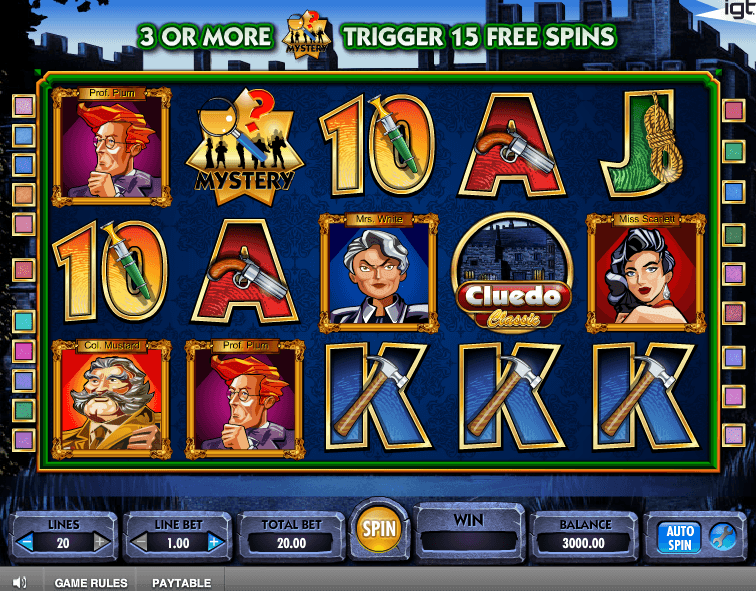Open the GAME RULES tab
Viewport: 756px width, 591px height.
tap(91, 582)
